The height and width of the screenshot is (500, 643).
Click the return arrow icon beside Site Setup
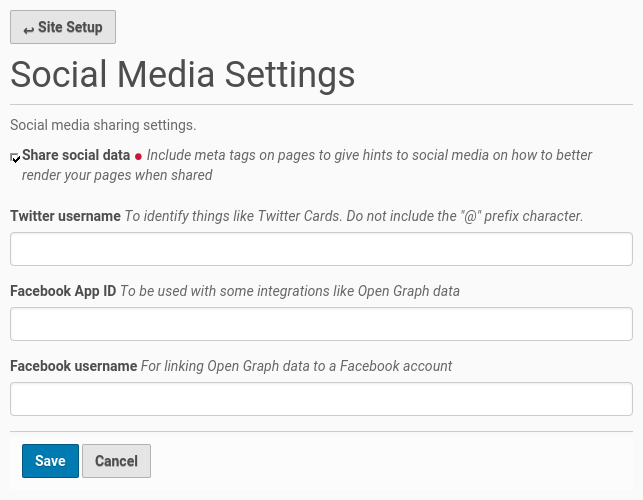(28, 29)
